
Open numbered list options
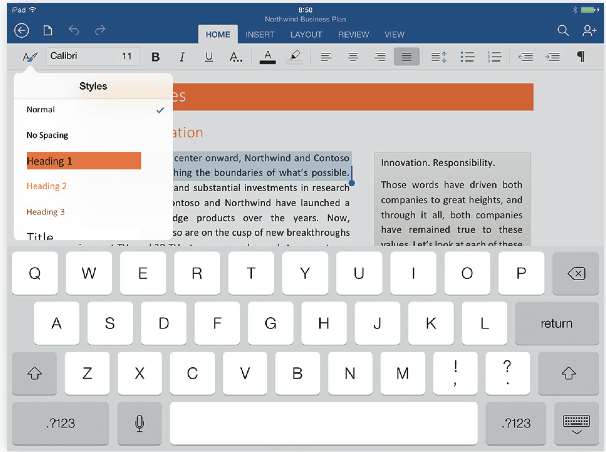[x=494, y=57]
